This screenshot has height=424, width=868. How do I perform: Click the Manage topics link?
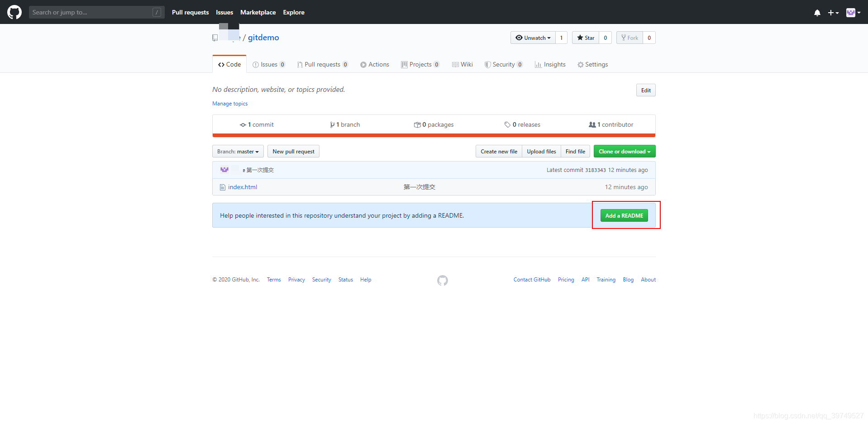(x=230, y=104)
